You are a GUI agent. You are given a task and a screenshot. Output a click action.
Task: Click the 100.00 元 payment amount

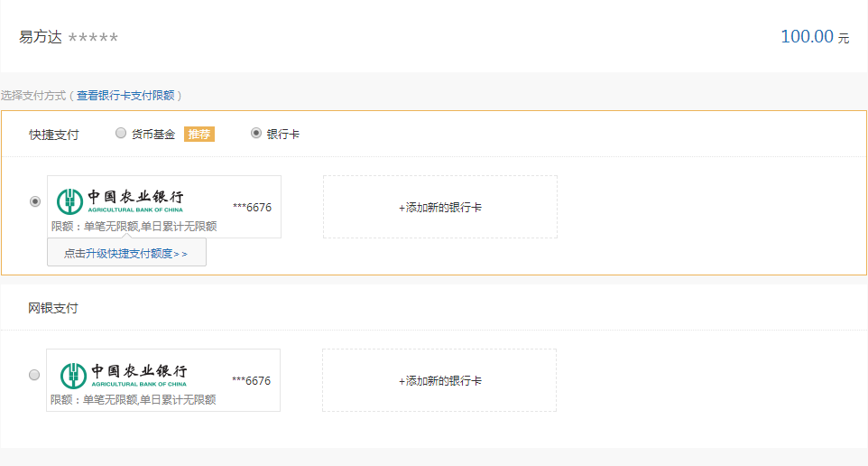point(814,37)
